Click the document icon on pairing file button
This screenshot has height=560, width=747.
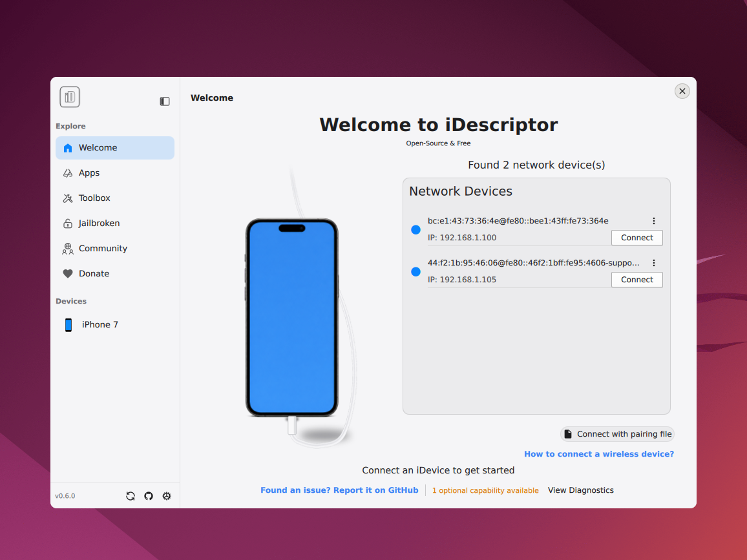[568, 434]
